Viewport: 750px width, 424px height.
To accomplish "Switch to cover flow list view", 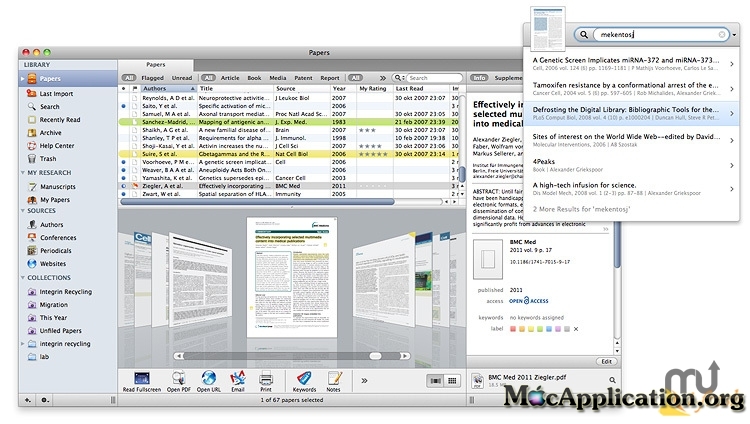I will coord(435,381).
